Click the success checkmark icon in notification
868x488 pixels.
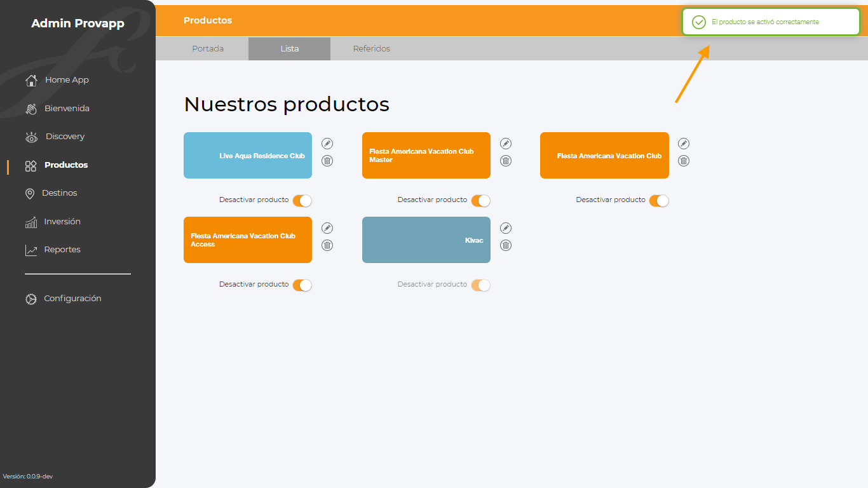pos(699,22)
